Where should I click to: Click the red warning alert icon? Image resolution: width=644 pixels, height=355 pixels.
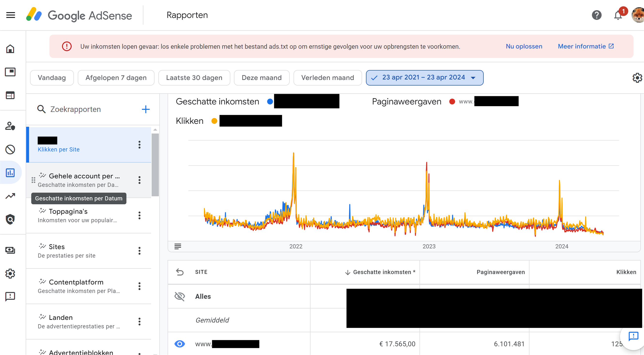point(67,46)
